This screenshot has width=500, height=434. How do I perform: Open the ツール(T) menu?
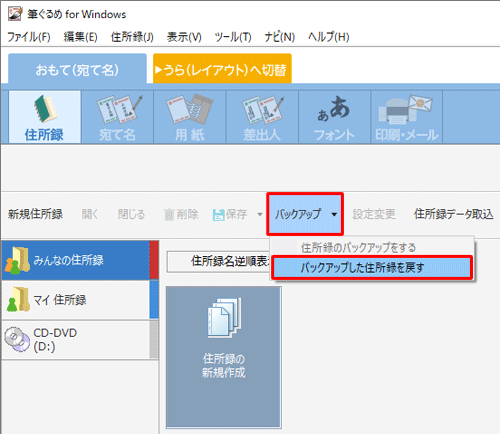233,37
